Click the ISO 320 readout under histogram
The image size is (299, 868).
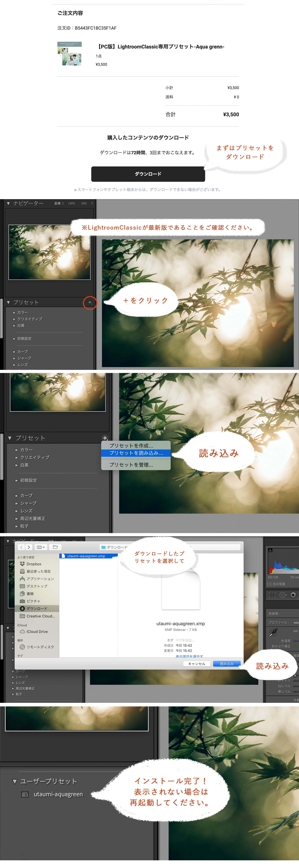click(x=273, y=577)
